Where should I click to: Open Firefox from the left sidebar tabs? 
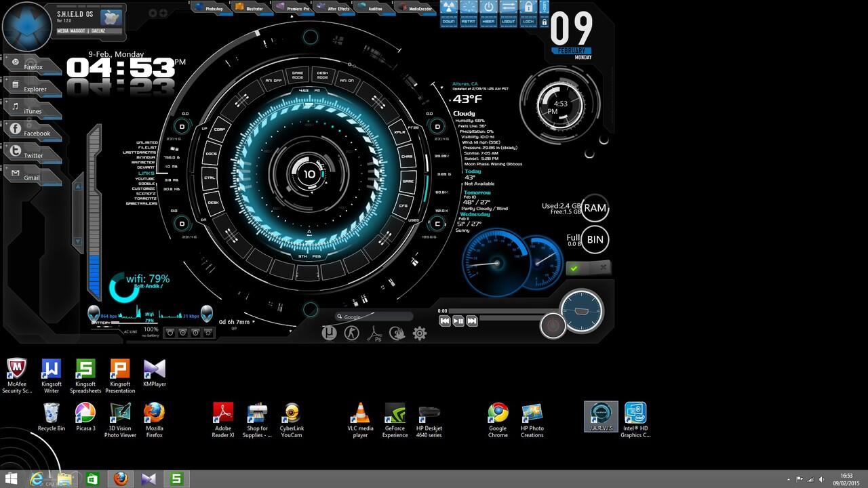33,66
